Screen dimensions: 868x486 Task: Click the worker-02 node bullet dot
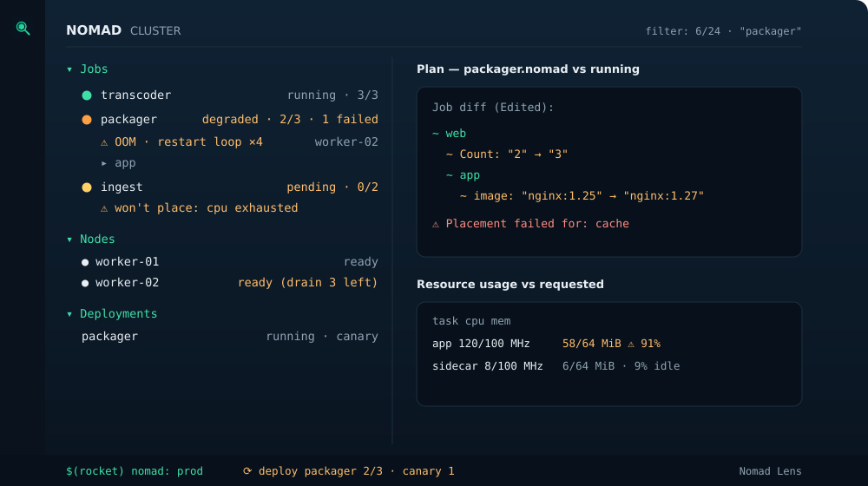coord(85,284)
